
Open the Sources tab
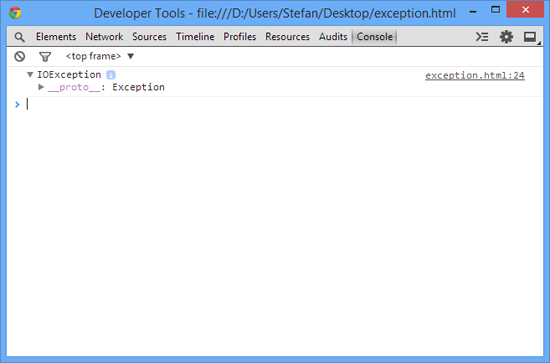tap(149, 37)
